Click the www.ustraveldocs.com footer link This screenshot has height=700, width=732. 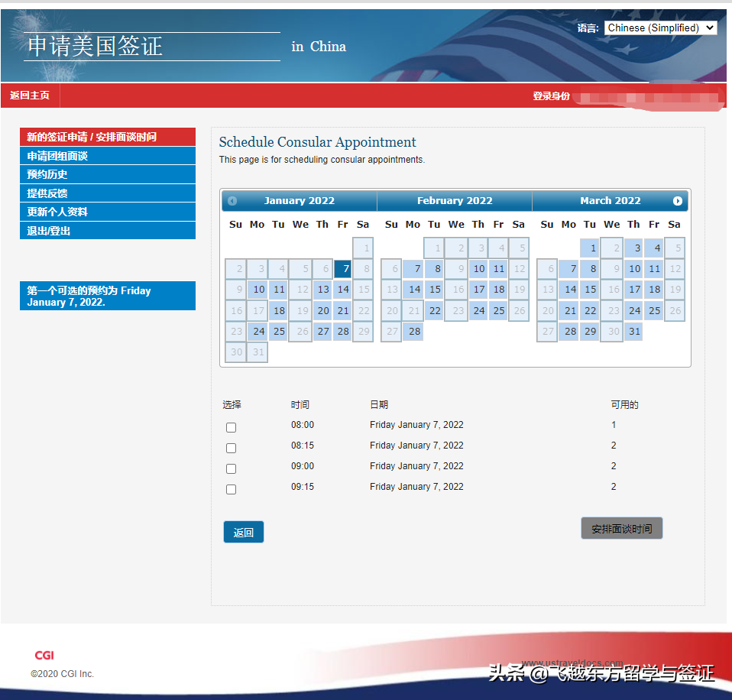click(x=572, y=663)
